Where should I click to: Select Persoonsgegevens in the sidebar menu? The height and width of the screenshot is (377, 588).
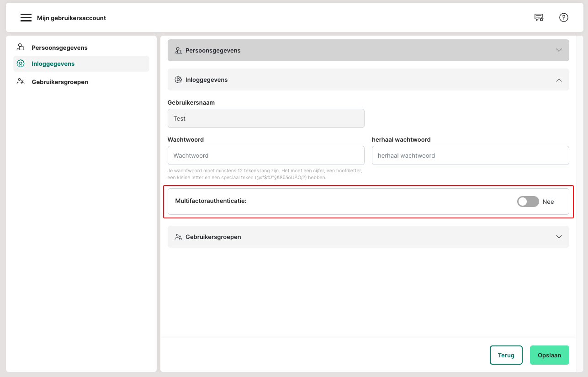pos(59,48)
